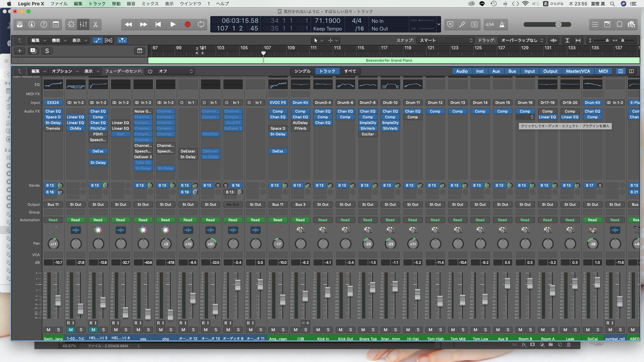Open the Note Pad icon
This screenshot has height=362, width=644.
pos(607,24)
